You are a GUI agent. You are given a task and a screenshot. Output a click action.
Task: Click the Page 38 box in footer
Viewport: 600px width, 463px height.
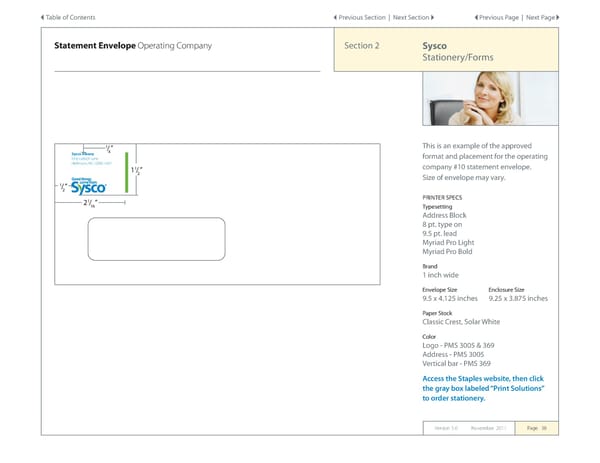[x=539, y=428]
